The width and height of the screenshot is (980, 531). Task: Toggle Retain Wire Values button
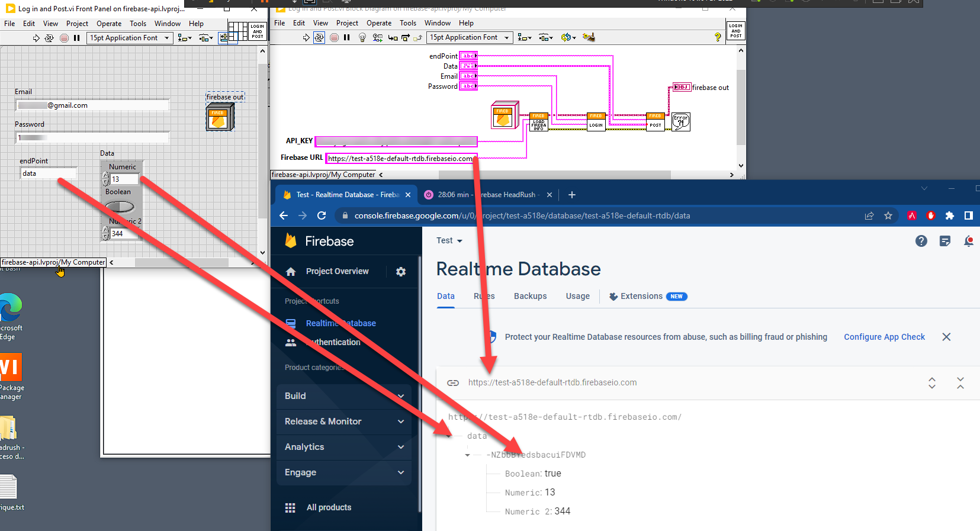click(377, 37)
